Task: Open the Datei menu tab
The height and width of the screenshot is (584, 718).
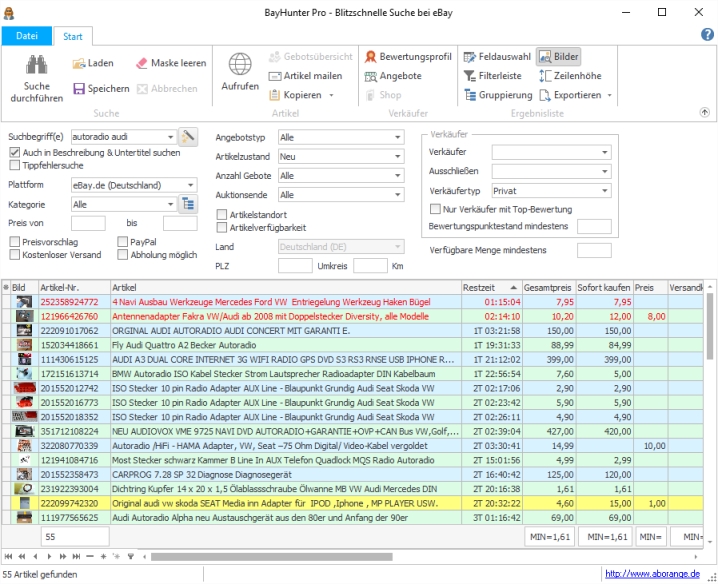Action: (27, 36)
